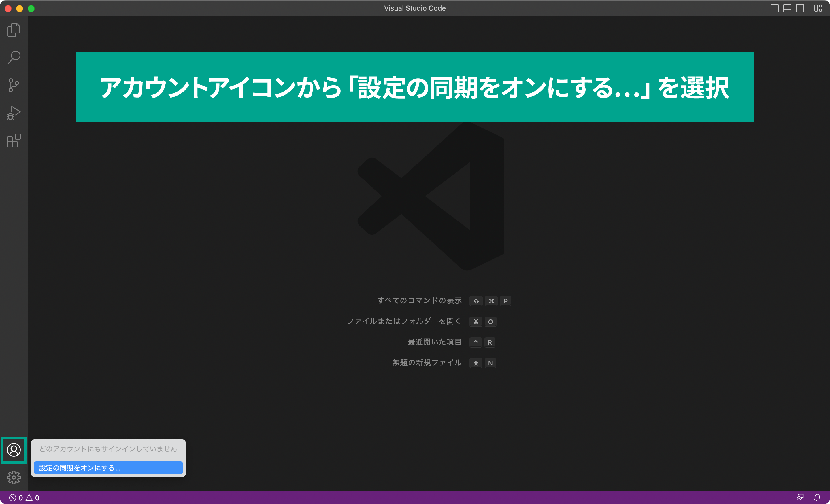Click the O key hint for open file
The height and width of the screenshot is (504, 830).
tap(491, 322)
